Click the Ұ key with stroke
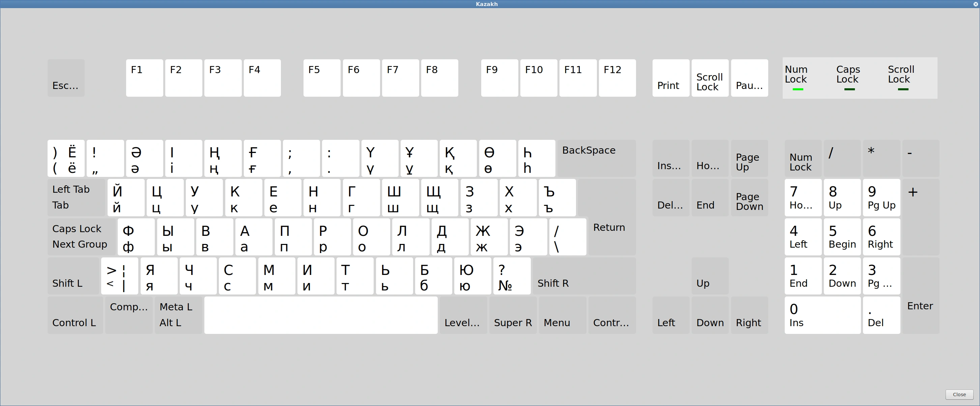The image size is (980, 406). (x=419, y=158)
